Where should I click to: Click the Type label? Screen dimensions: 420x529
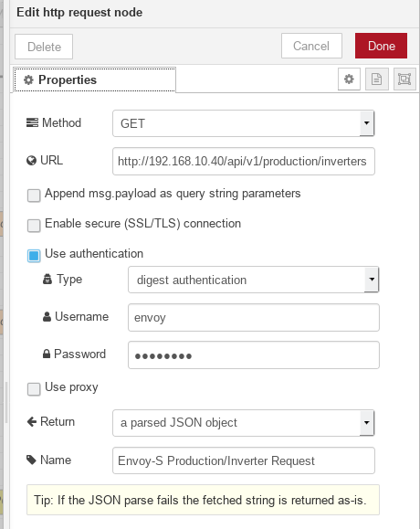[69, 280]
